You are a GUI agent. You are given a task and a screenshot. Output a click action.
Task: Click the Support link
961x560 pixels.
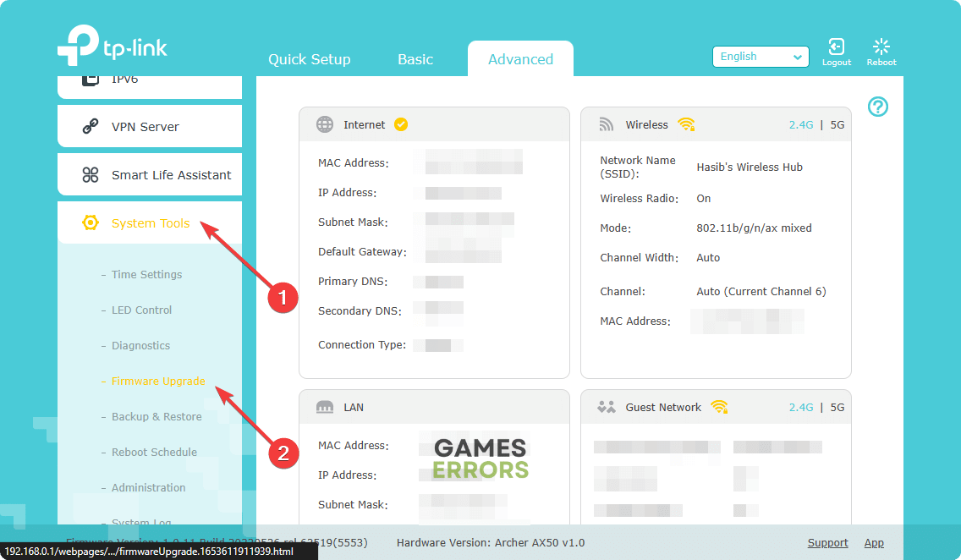coord(827,543)
